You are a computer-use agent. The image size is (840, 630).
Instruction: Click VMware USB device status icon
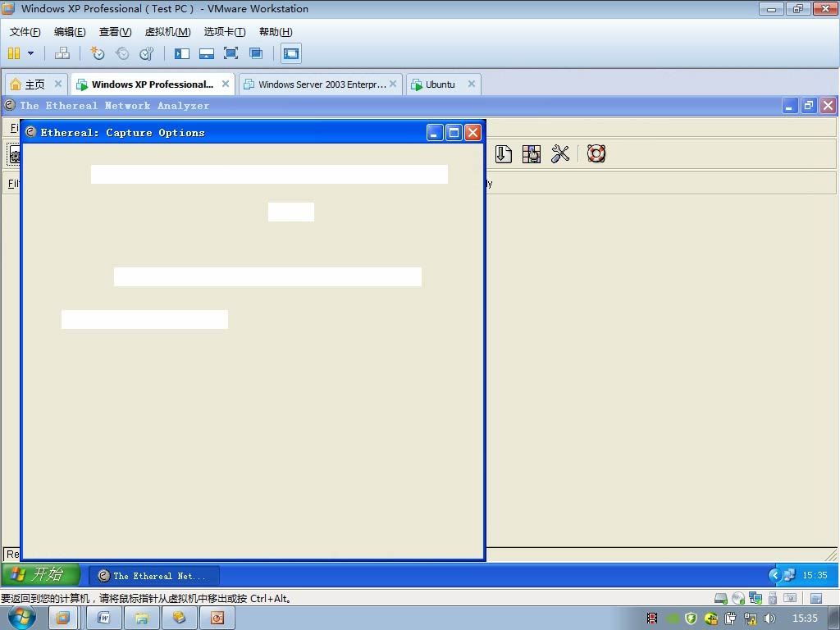(x=773, y=598)
